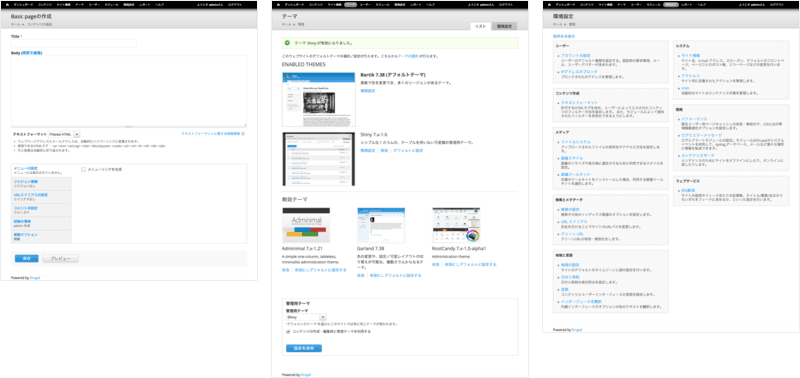Click home icon in theme page toolbar
Viewport: 800px width, 378px height.
278,4
